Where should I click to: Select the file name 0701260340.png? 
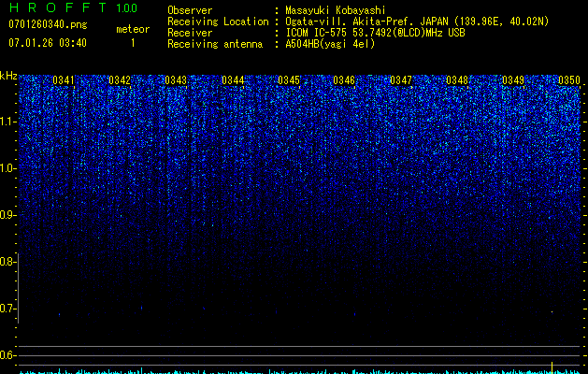[48, 24]
